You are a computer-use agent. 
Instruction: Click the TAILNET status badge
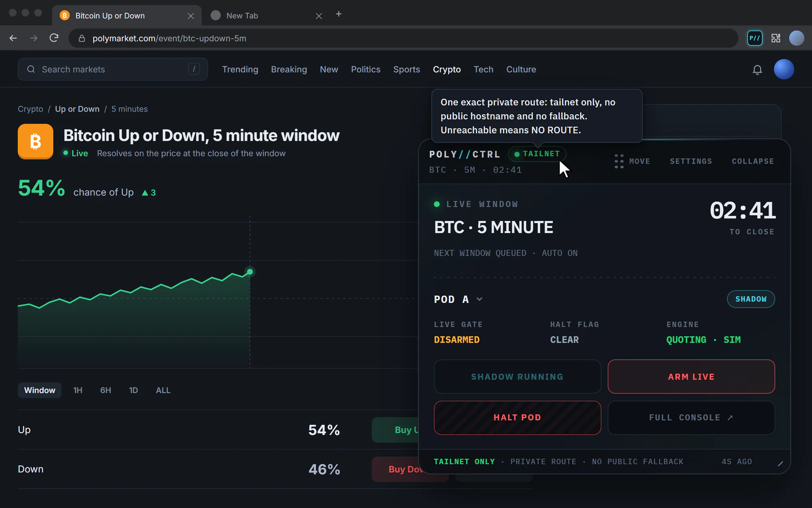537,154
